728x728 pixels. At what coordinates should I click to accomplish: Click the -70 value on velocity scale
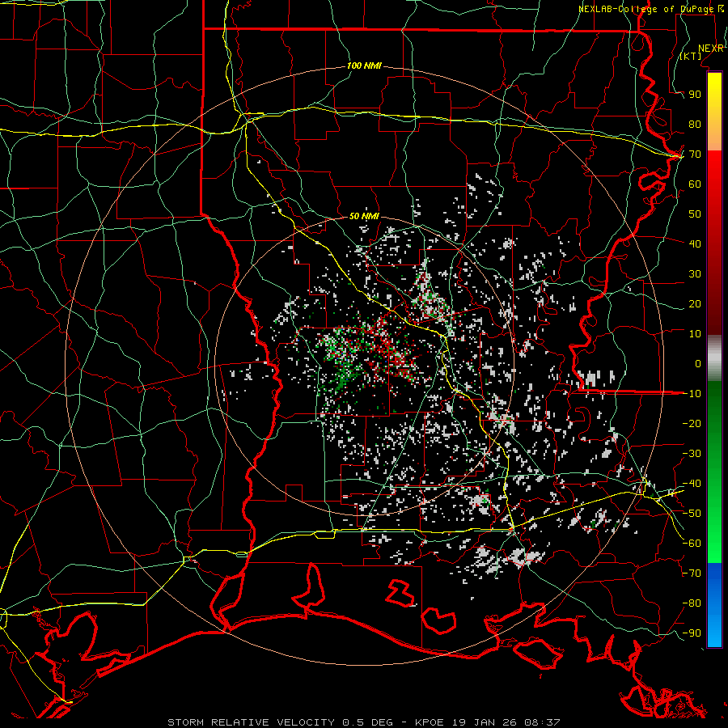pyautogui.click(x=692, y=574)
